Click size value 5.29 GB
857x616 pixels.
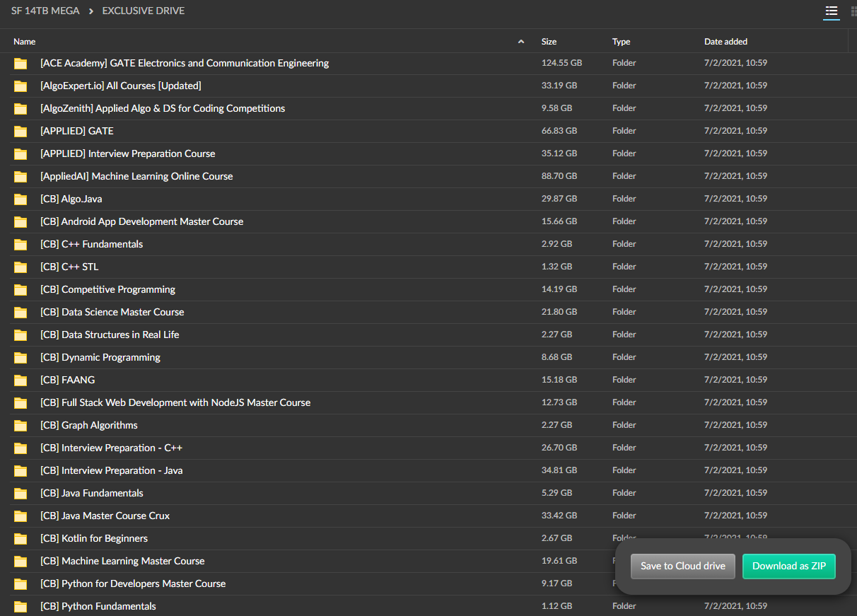click(x=557, y=493)
